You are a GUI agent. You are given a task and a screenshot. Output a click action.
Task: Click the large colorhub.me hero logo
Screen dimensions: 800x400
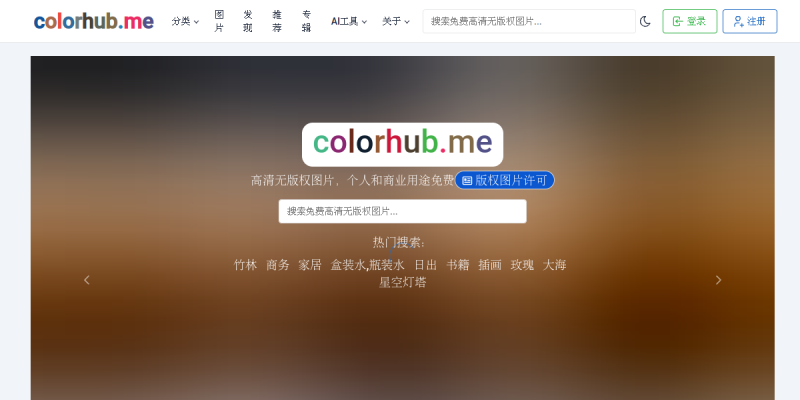click(403, 144)
